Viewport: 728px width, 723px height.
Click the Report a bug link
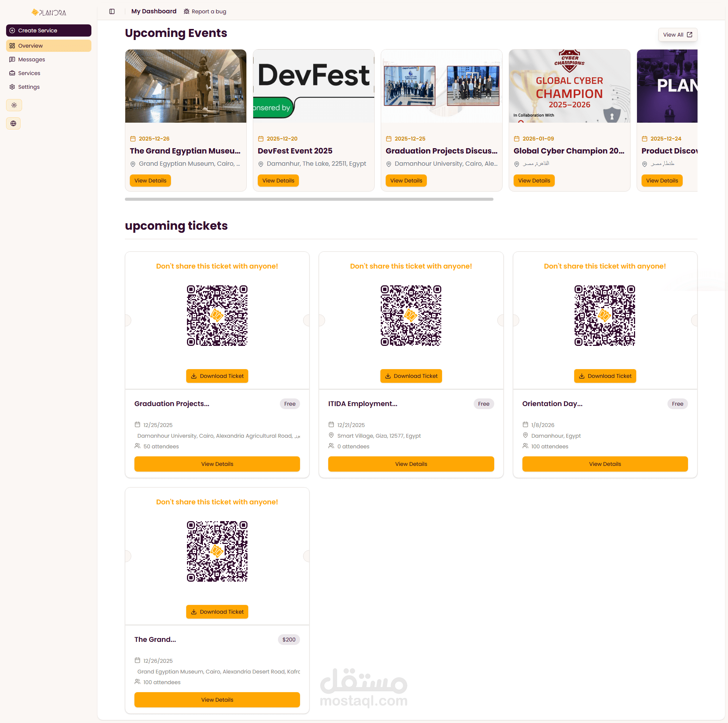(205, 11)
